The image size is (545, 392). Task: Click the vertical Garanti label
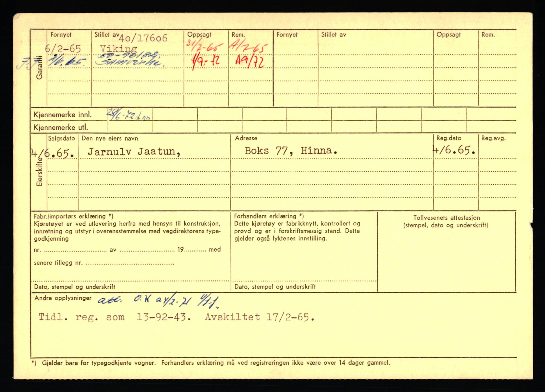(39, 67)
